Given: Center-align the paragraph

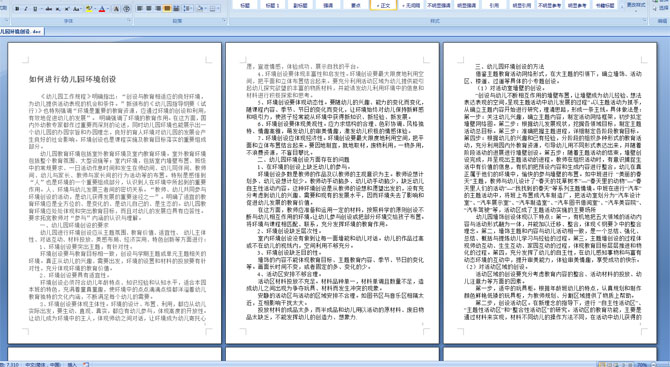Looking at the screenshot, I should pyautogui.click(x=149, y=9).
